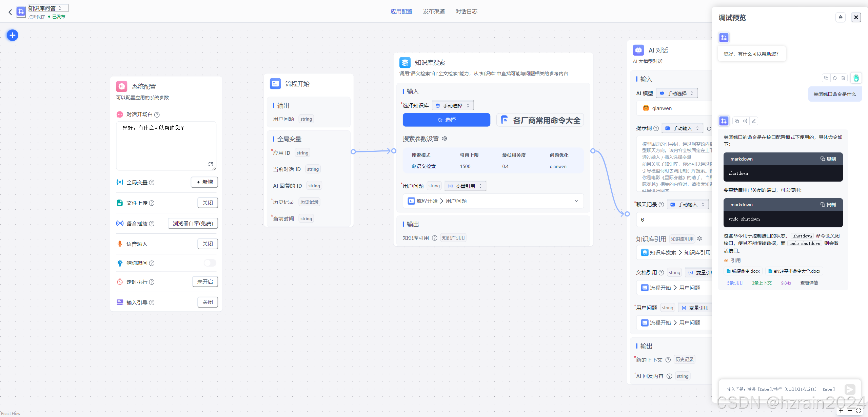Screen dimensions: 868x417
Task: Click the 新增 global variable button
Action: 204,182
